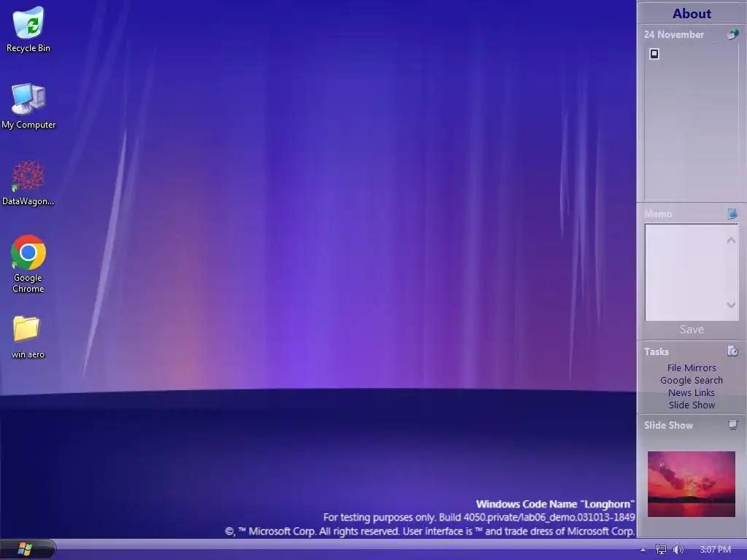The height and width of the screenshot is (560, 747).
Task: Click the About sidebar header
Action: coord(692,13)
